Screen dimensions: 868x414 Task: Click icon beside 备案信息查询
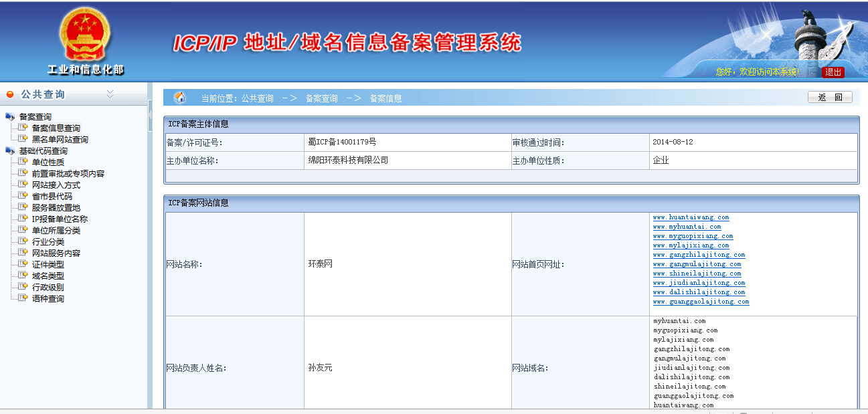click(x=23, y=128)
